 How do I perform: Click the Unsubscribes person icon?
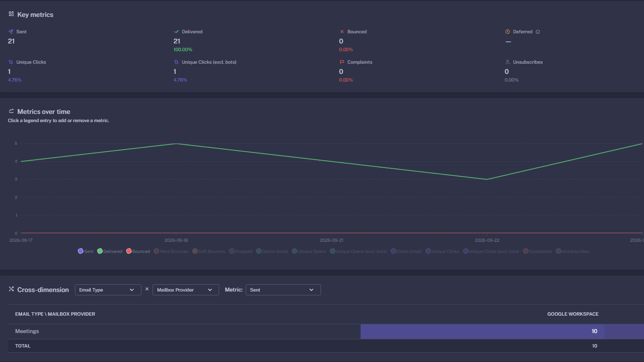(x=507, y=62)
